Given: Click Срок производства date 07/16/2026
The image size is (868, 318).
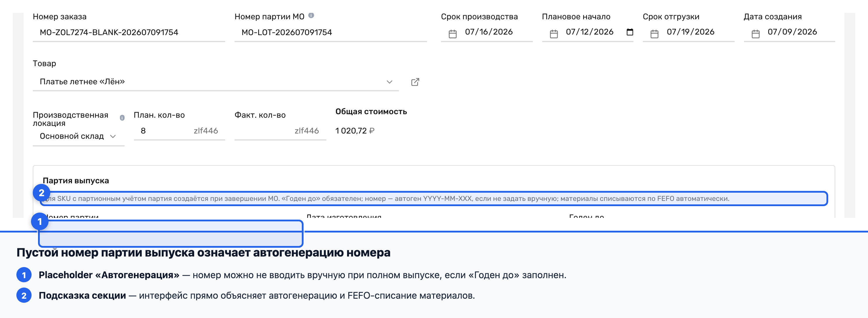Looking at the screenshot, I should [x=489, y=32].
